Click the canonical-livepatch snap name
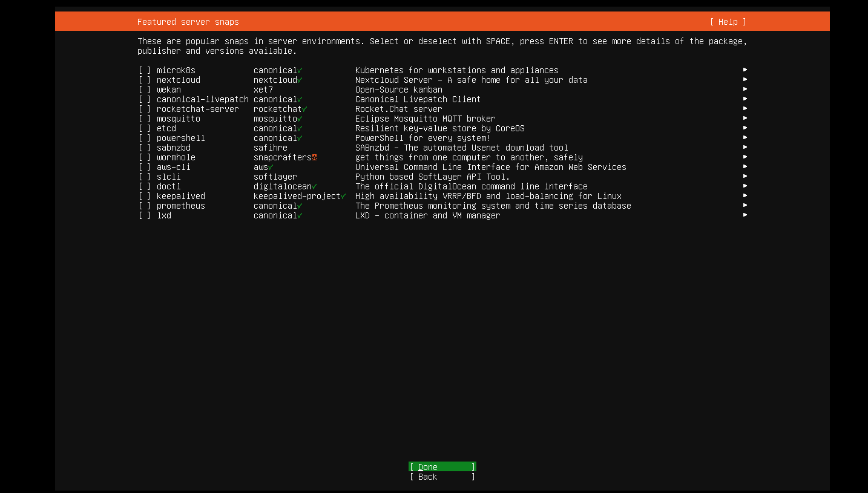The height and width of the screenshot is (493, 868). 203,99
